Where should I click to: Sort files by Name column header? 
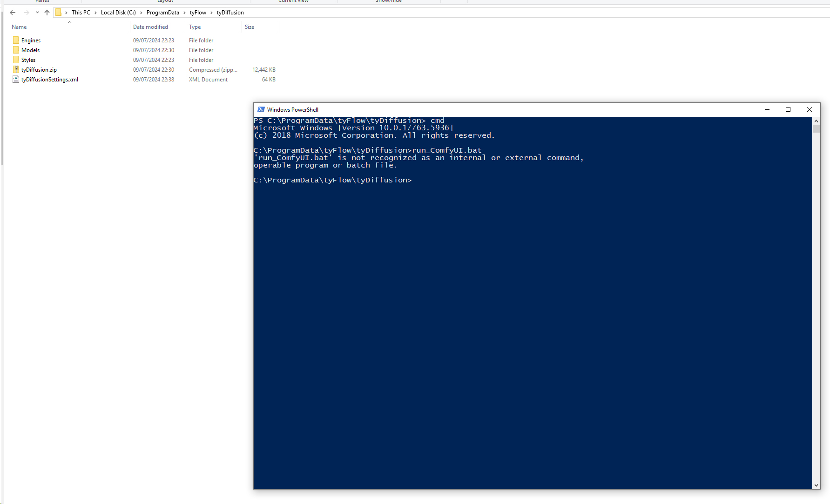click(x=19, y=27)
